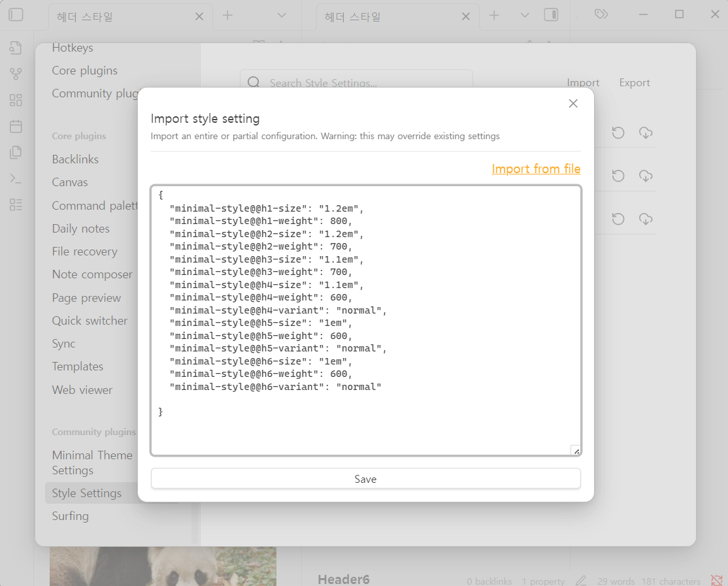The height and width of the screenshot is (586, 728).
Task: Click the second row's export cloud icon
Action: pos(646,176)
